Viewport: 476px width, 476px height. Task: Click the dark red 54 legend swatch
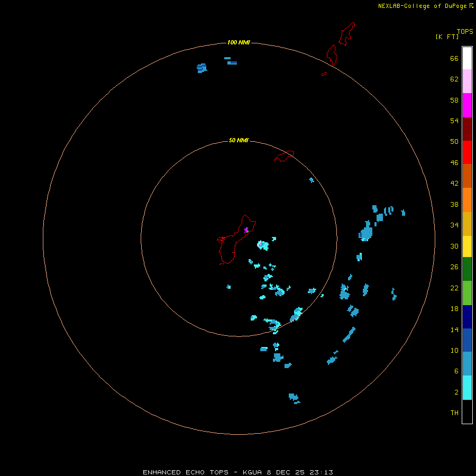pyautogui.click(x=467, y=129)
